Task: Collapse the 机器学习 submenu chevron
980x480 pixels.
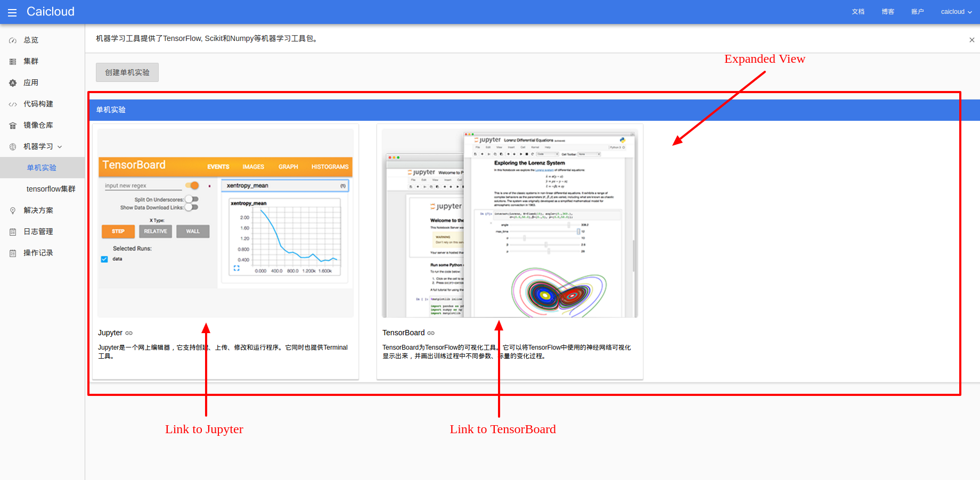Action: [x=60, y=147]
